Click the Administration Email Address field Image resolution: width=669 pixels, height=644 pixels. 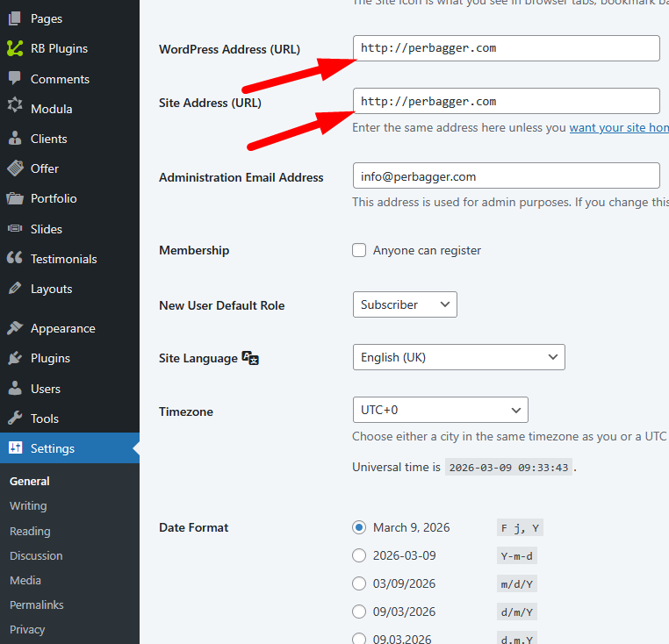click(506, 175)
